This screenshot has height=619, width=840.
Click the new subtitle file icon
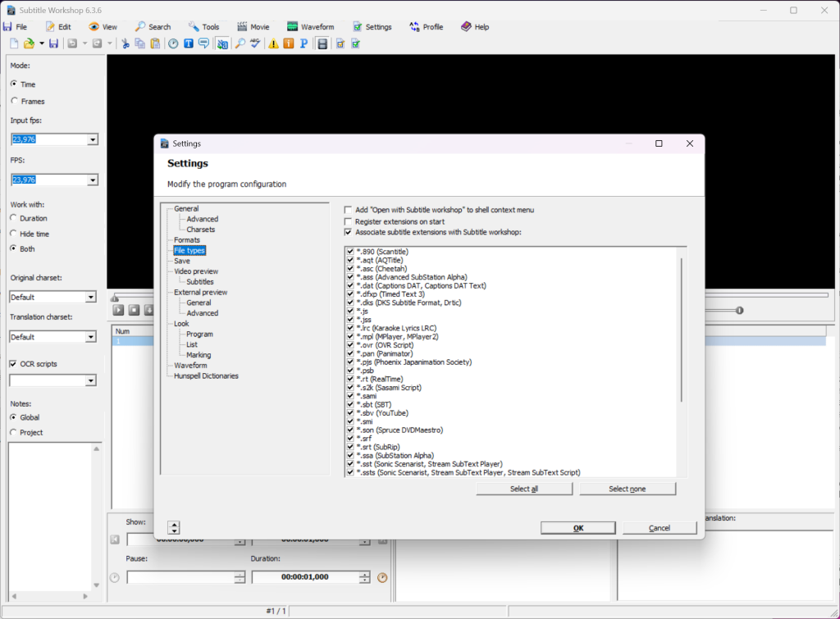(14, 44)
